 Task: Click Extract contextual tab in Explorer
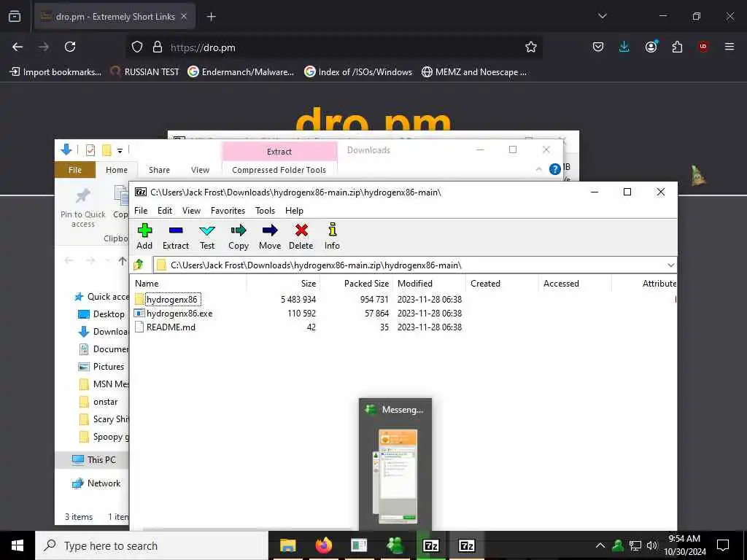pyautogui.click(x=279, y=152)
